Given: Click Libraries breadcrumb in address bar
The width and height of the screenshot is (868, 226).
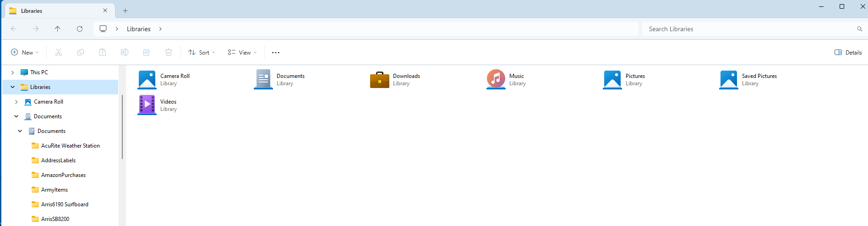Looking at the screenshot, I should [x=139, y=29].
